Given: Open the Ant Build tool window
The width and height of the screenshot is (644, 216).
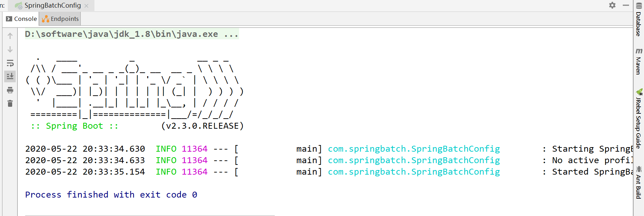Looking at the screenshot, I should pyautogui.click(x=639, y=182).
